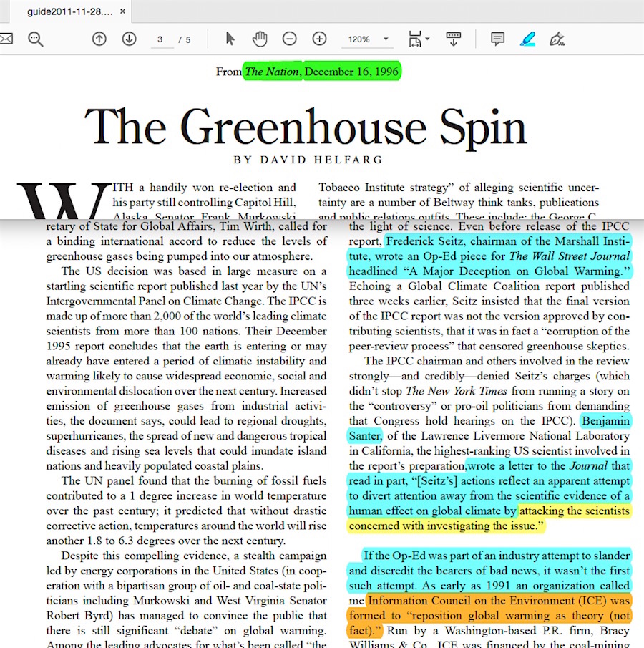644x648 pixels.
Task: Click the yellow highlighted 'attacking the scientists' text
Action: (x=574, y=511)
